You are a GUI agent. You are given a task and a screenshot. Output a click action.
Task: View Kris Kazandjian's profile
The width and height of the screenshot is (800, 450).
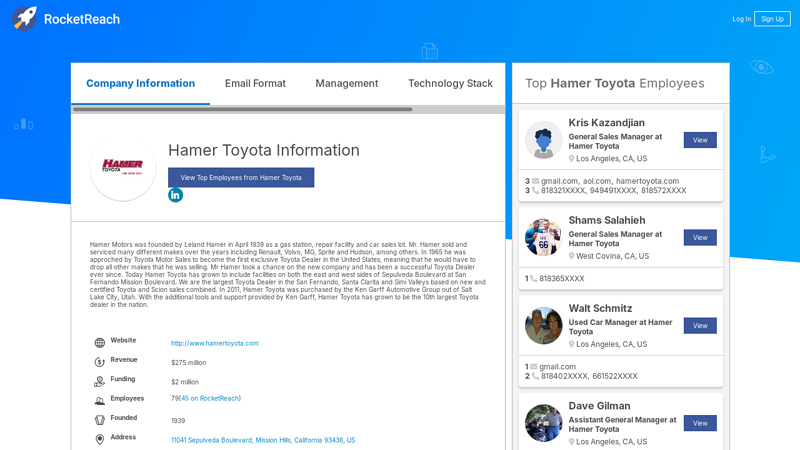coord(700,140)
